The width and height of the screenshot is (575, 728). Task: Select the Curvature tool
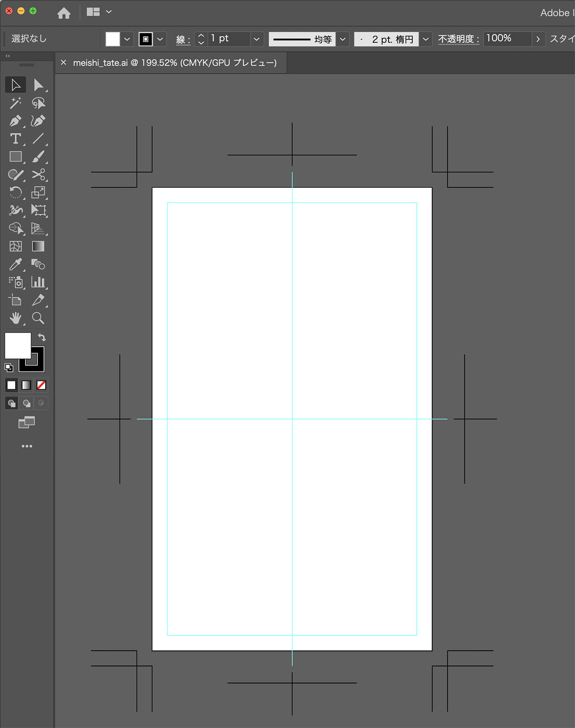pyautogui.click(x=38, y=121)
